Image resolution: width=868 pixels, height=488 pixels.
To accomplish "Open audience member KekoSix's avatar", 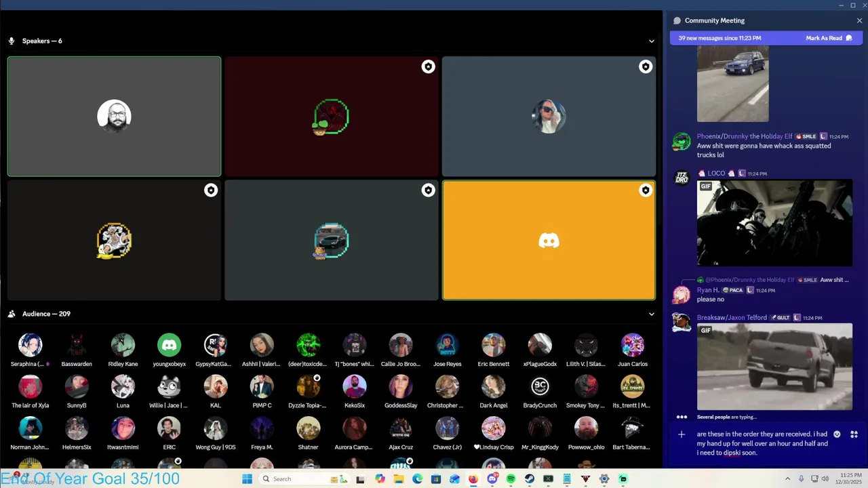I will pos(354,386).
